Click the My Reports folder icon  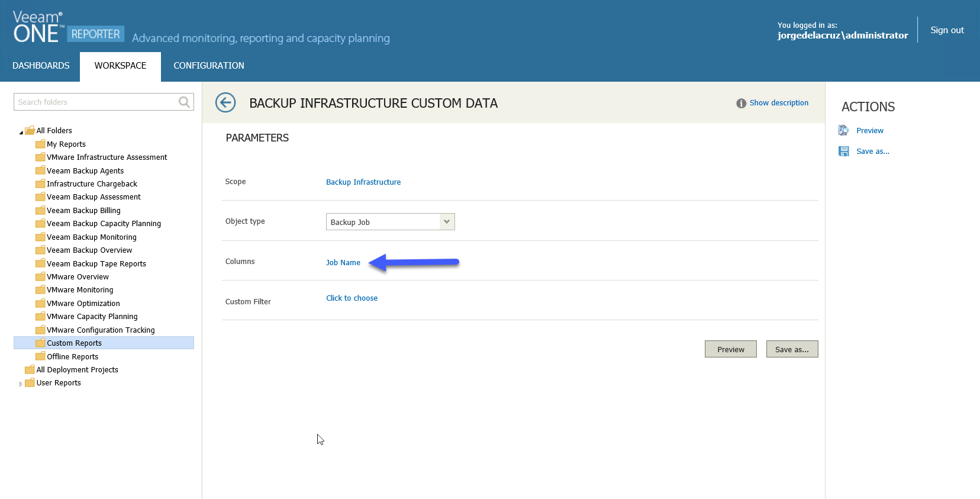(40, 144)
